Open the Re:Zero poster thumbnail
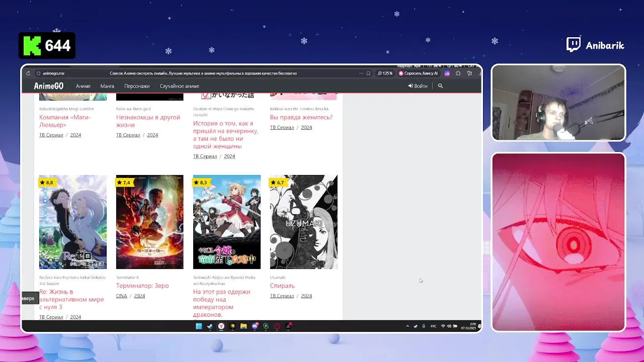The width and height of the screenshot is (644, 362). [x=73, y=222]
